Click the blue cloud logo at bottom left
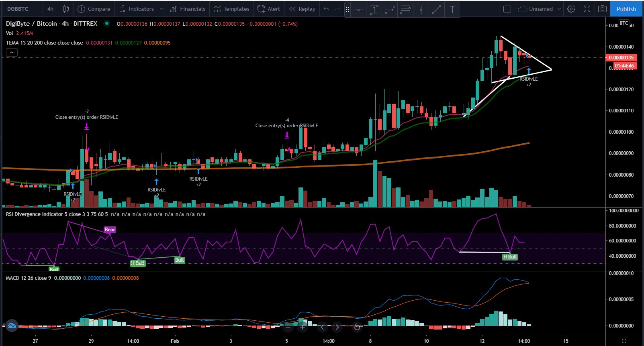 [x=12, y=326]
